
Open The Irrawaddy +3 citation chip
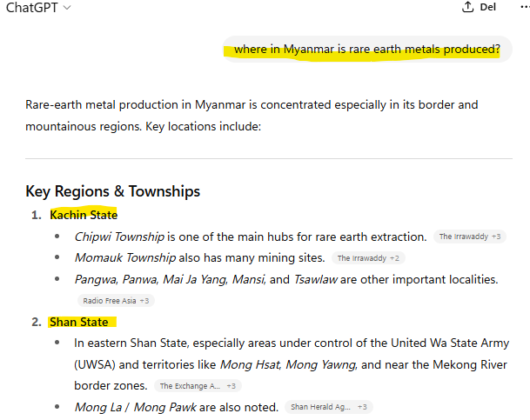pos(470,237)
